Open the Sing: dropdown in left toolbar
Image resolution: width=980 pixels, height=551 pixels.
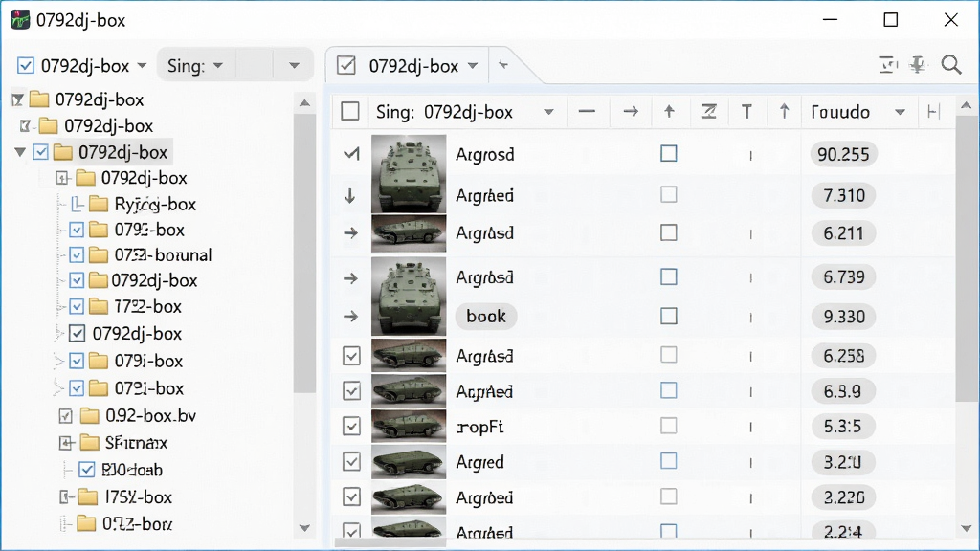click(x=218, y=66)
